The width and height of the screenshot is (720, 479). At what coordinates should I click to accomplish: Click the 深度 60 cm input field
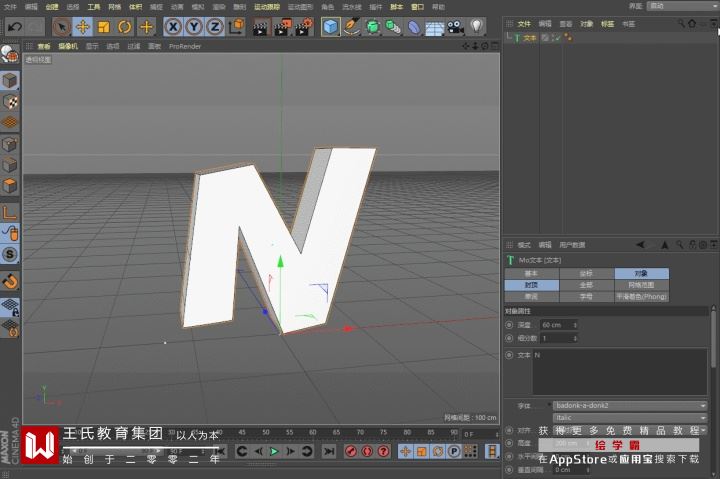(x=556, y=325)
